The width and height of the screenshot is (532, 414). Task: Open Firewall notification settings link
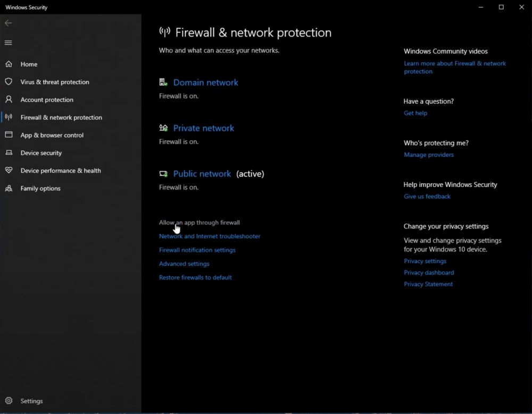tap(197, 250)
